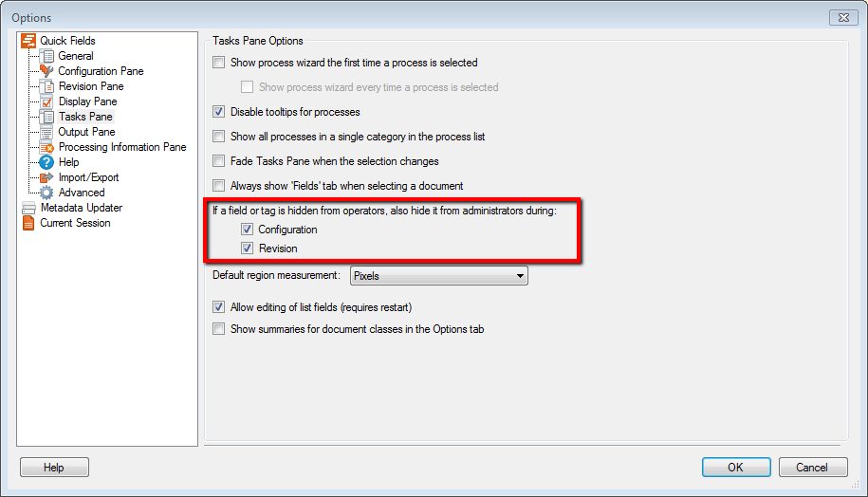868x497 pixels.
Task: Enable Show process wizard first time checkbox
Action: [x=219, y=63]
